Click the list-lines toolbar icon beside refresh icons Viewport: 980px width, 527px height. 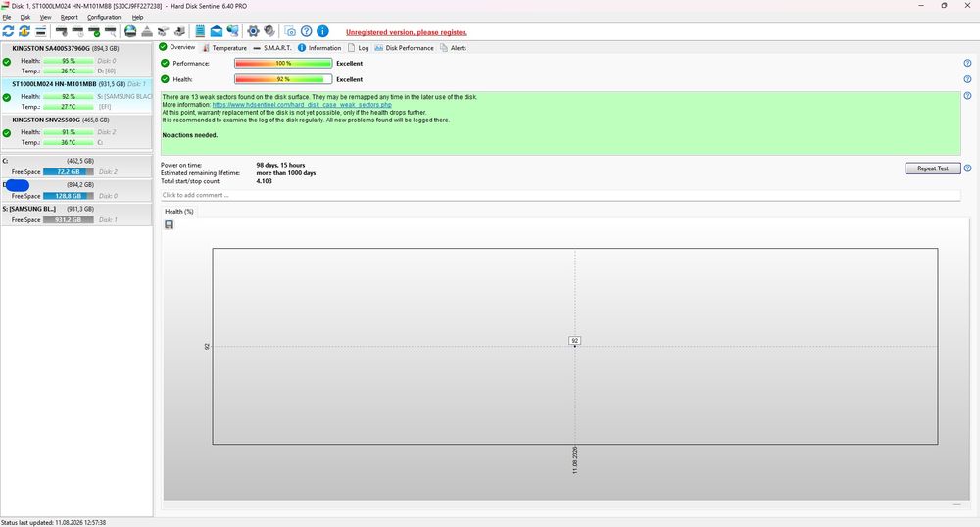tap(40, 31)
